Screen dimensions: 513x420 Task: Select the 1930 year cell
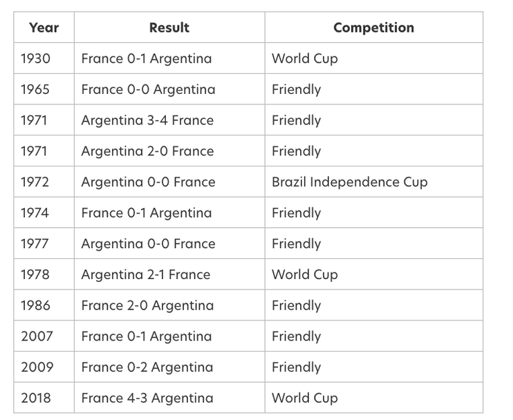tap(35, 59)
